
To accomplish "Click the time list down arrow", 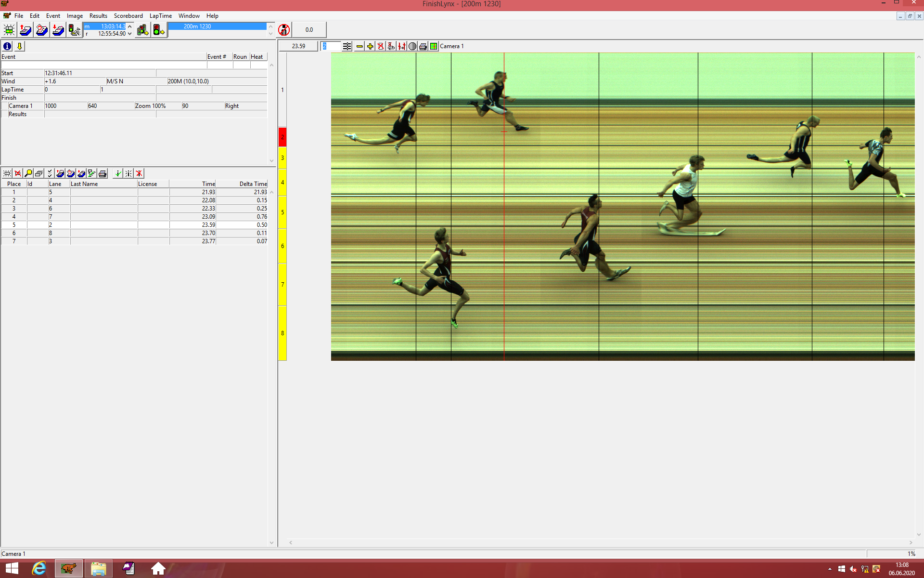I will point(129,34).
